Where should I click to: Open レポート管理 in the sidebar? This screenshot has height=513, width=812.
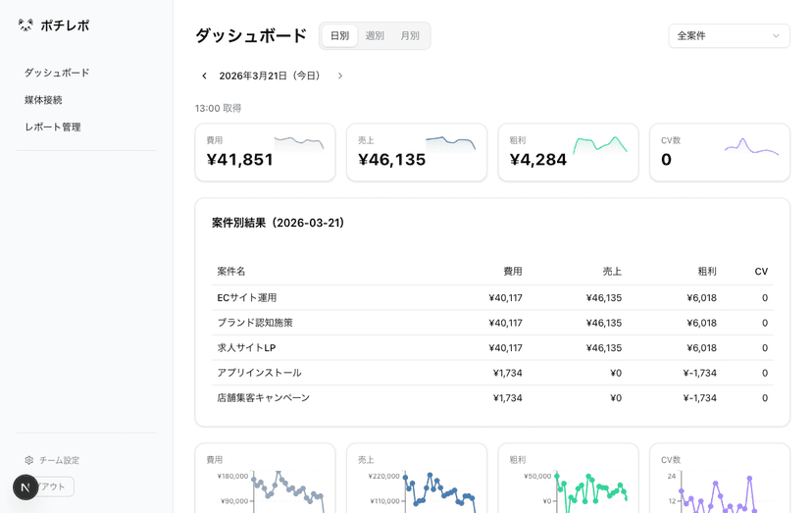point(53,127)
